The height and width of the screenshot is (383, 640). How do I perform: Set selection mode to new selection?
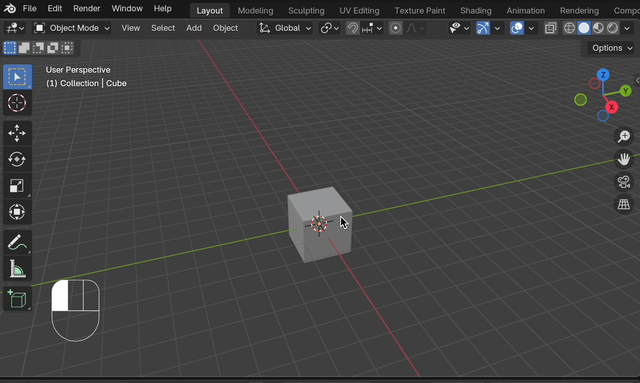point(9,48)
